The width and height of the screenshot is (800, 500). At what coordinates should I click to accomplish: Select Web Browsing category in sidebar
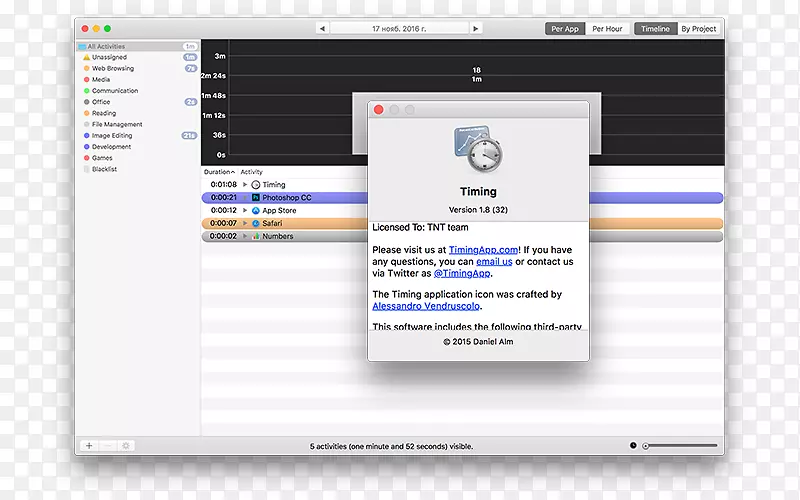114,69
